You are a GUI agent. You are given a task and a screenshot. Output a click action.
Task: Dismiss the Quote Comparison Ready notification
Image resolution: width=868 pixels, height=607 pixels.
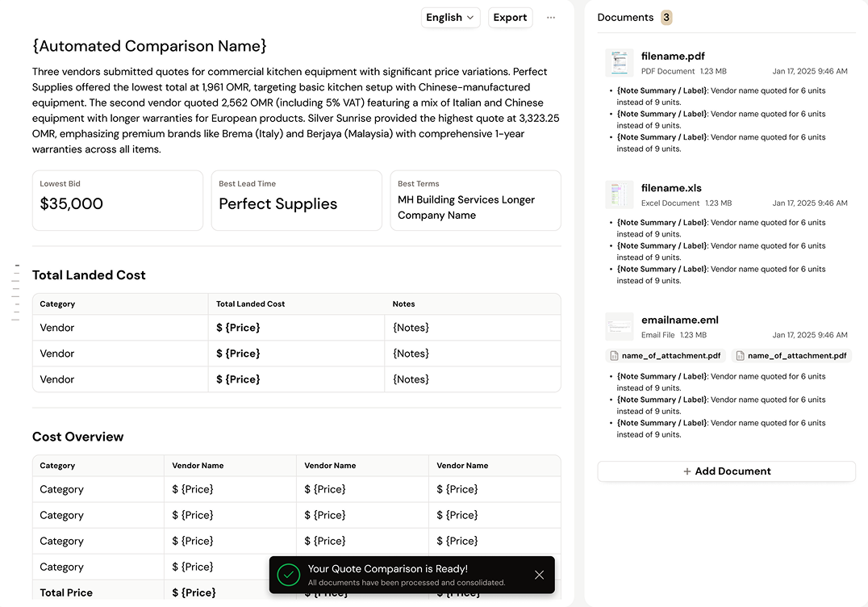539,575
